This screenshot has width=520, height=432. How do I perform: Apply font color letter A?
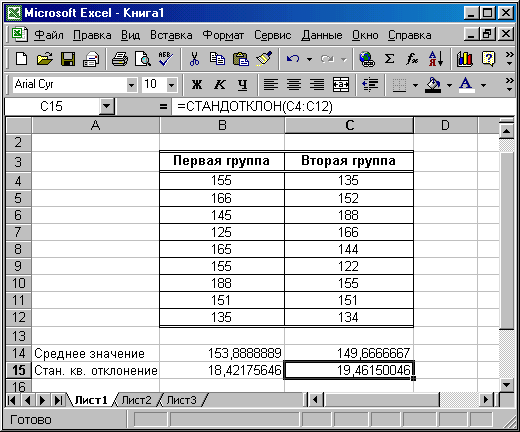tap(466, 85)
